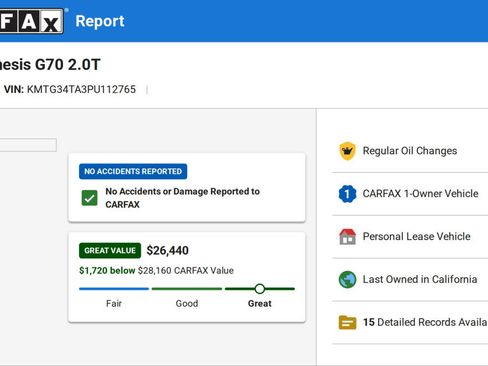The image size is (488, 366).
Task: Click the blue 1-Owner badge icon
Action: click(347, 194)
